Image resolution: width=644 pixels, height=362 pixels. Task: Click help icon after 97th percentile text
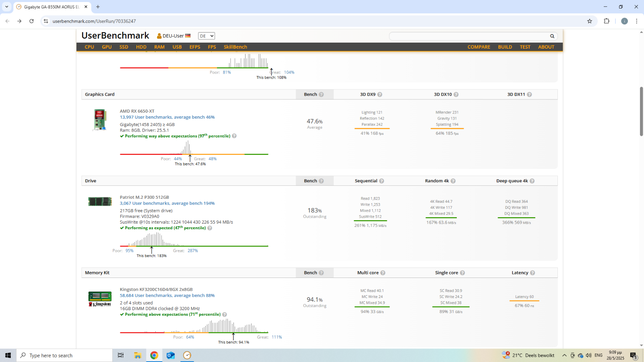[x=234, y=136]
